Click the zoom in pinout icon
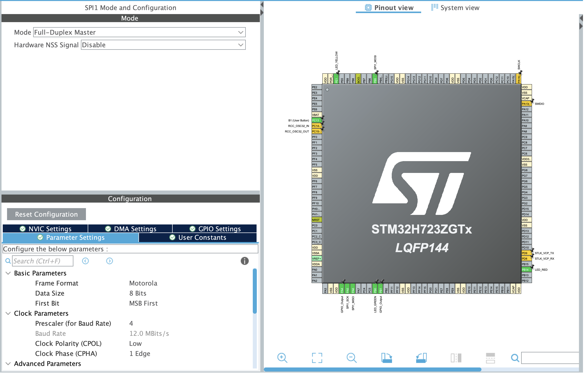588x373 pixels. pyautogui.click(x=282, y=358)
